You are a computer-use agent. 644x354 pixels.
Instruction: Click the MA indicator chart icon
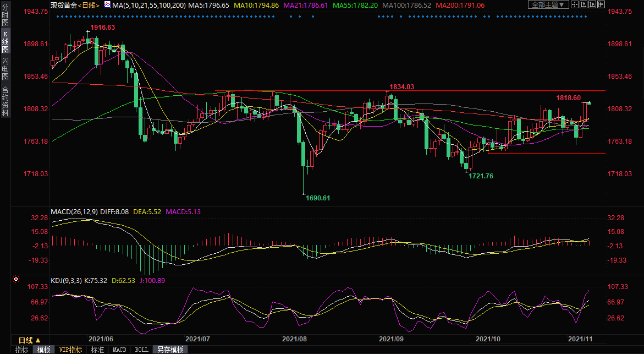coord(107,4)
